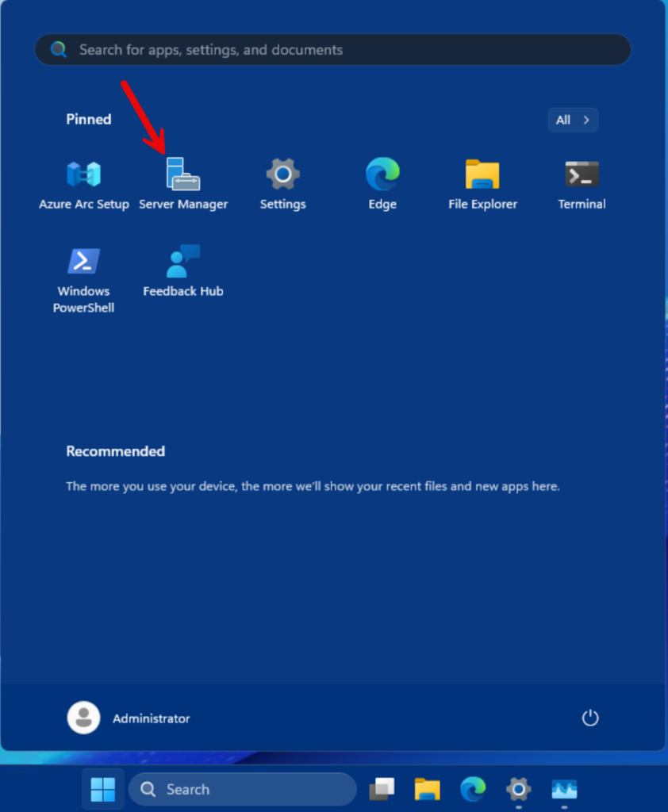Open the Feedback Hub app
Viewport: 668px width, 812px height.
183,272
